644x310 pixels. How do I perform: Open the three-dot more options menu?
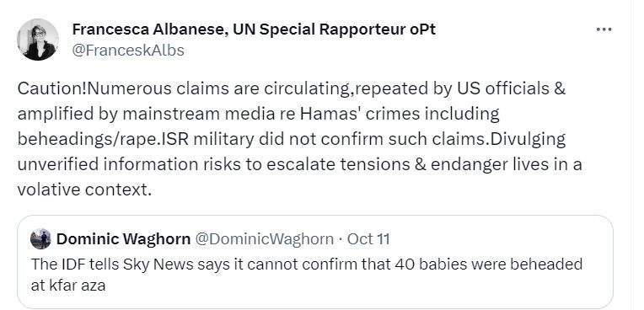click(x=604, y=29)
